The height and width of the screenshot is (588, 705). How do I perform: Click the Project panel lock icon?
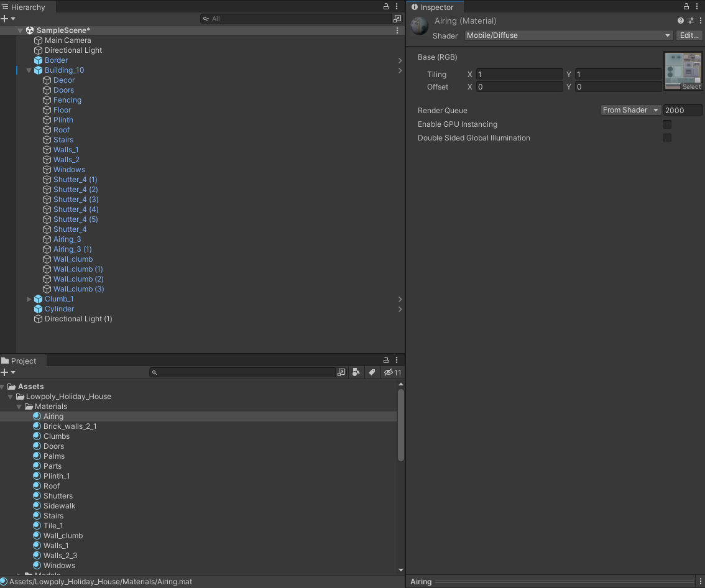[386, 361]
